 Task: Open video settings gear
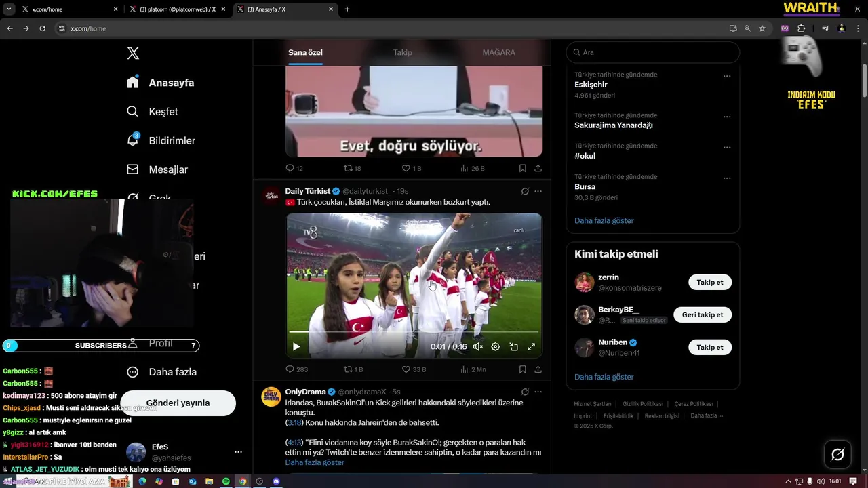(496, 346)
